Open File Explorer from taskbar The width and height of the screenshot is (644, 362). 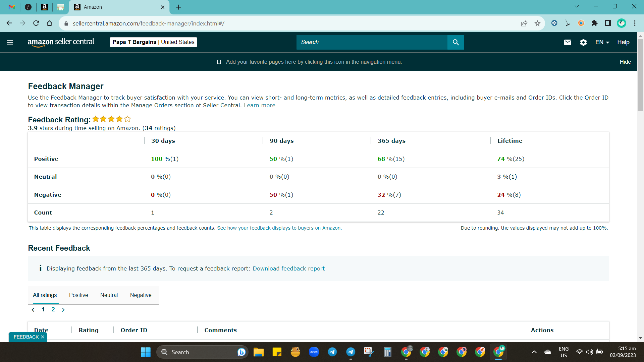point(258,352)
